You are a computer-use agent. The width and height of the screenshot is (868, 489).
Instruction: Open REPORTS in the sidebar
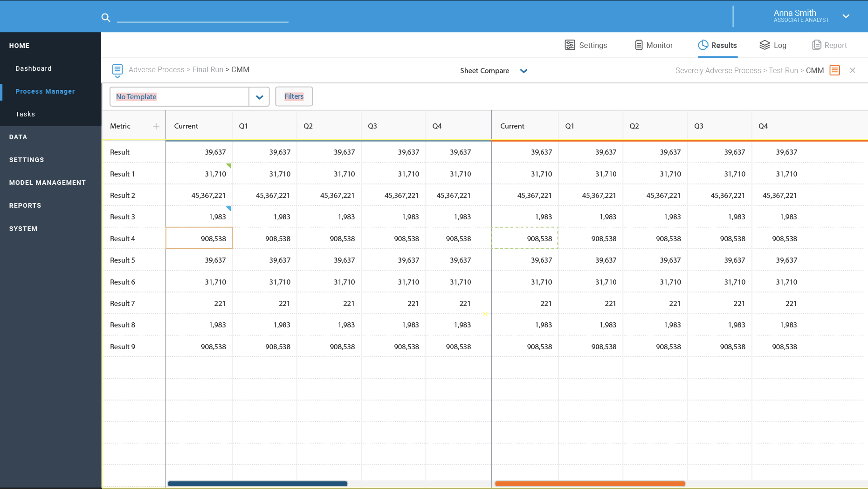pos(25,205)
